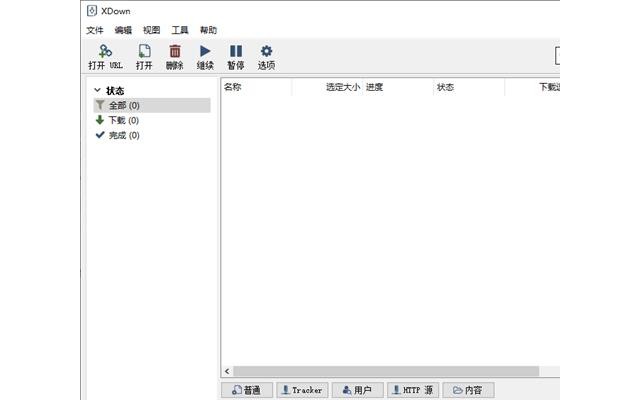Click the 打开 file toolbar icon
Screen dimensions: 640x400
click(x=144, y=51)
